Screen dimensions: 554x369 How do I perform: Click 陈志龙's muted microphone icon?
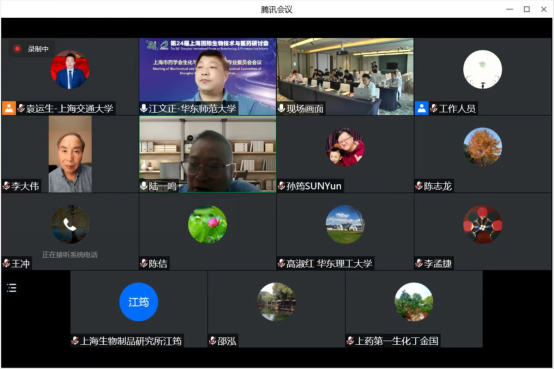pos(419,186)
